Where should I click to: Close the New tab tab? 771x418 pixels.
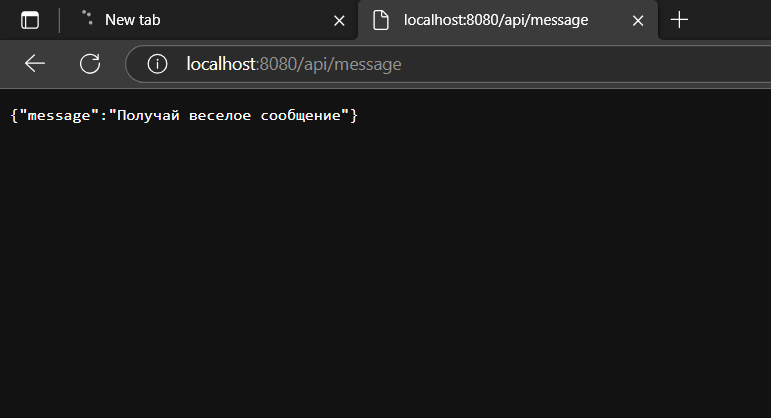coord(339,20)
